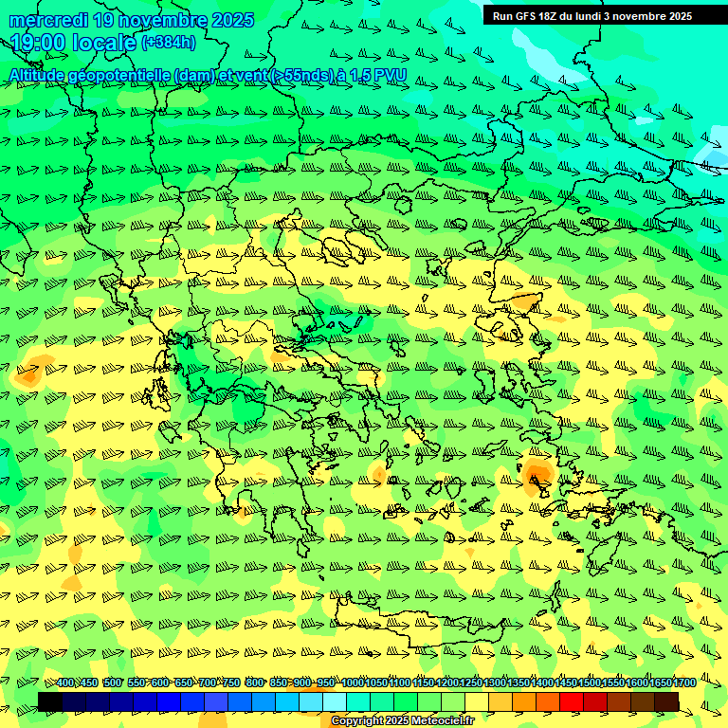Select the bright red legend swatch

[572, 701]
